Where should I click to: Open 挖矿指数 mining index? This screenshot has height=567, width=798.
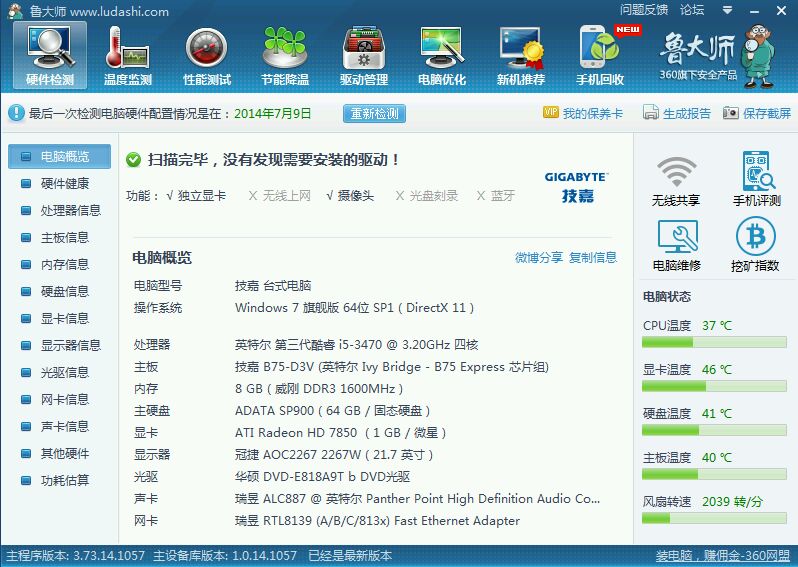click(755, 245)
